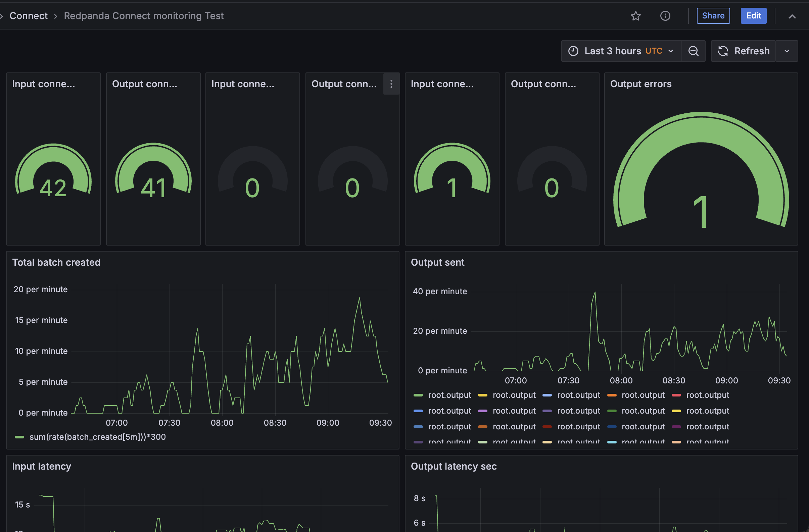Click the Share button
The width and height of the screenshot is (809, 532).
(x=713, y=16)
